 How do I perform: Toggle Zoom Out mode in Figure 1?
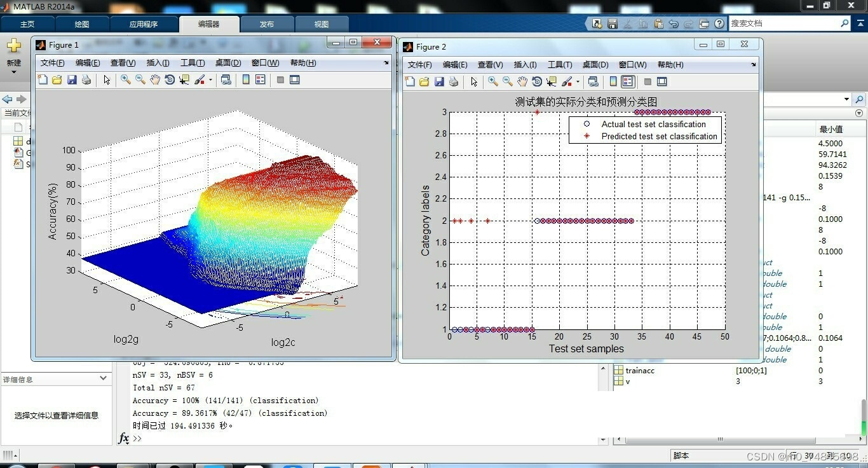(140, 80)
